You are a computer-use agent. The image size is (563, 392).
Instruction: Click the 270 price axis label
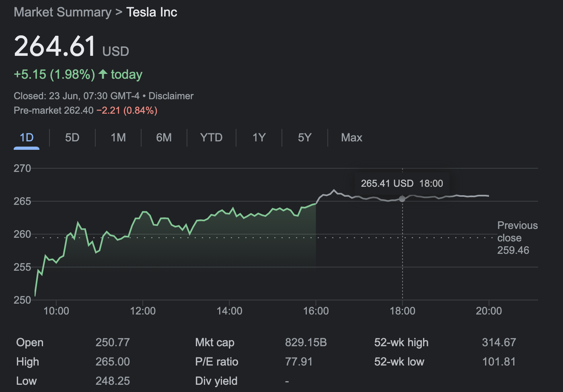coord(23,168)
